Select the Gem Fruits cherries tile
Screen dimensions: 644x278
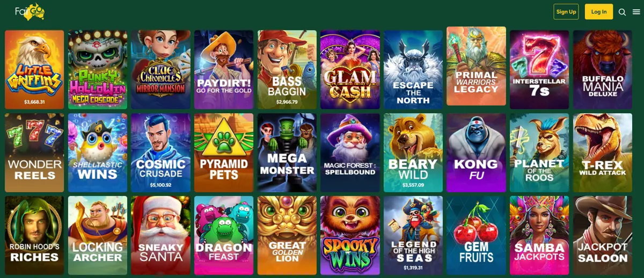[x=477, y=236]
